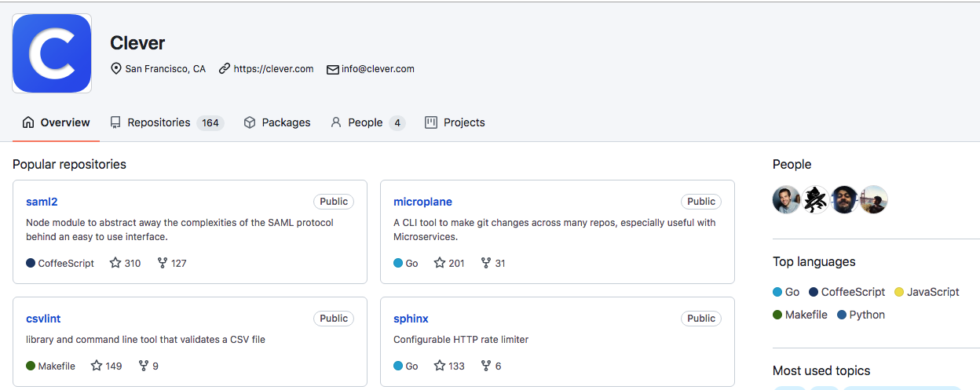This screenshot has width=980, height=390.
Task: Open saml2 stargazers star icon
Action: [115, 264]
